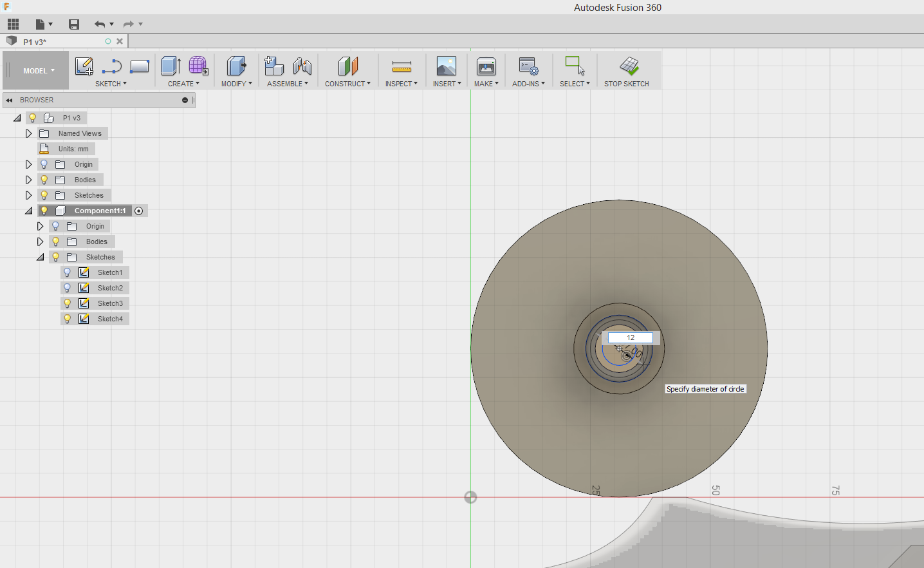Click the Measure icon in Inspect

click(x=402, y=66)
